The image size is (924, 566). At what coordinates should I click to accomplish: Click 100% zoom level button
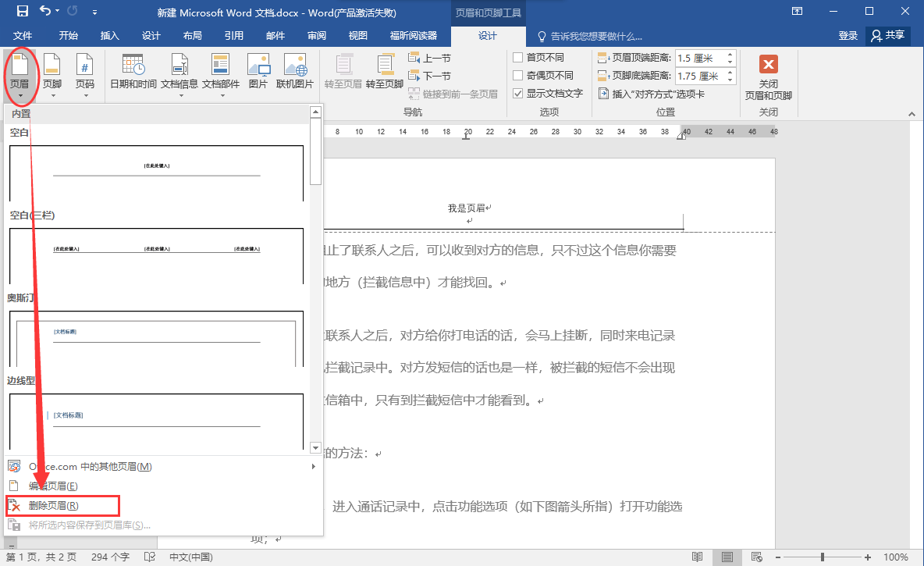(896, 557)
